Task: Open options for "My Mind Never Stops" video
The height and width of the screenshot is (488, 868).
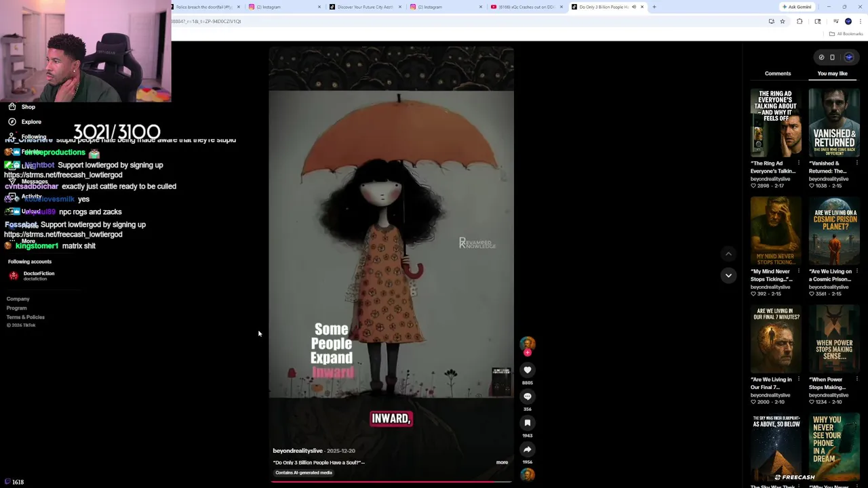Action: tap(798, 271)
